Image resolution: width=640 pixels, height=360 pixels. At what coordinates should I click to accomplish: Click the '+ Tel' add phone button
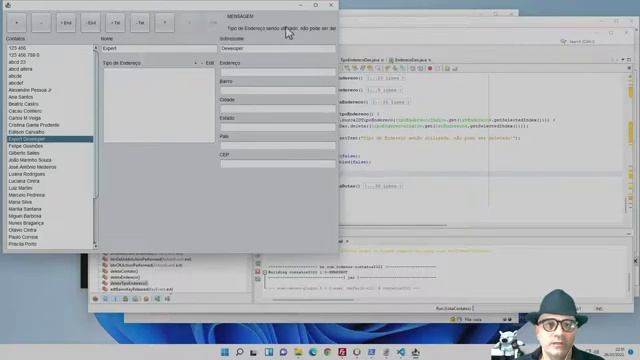(115, 23)
